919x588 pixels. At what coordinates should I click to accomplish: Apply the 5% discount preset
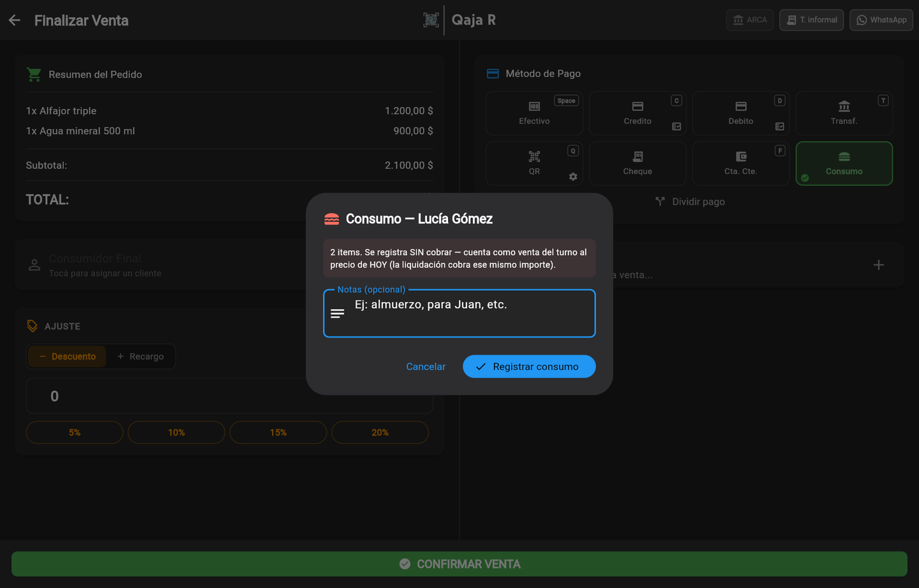click(x=75, y=432)
